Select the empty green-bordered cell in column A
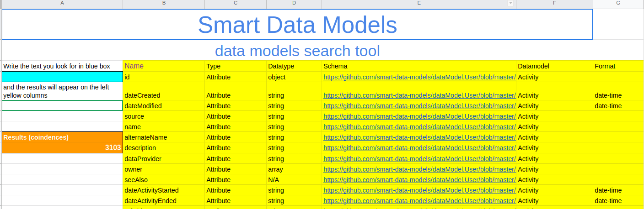The image size is (644, 209). click(x=62, y=105)
